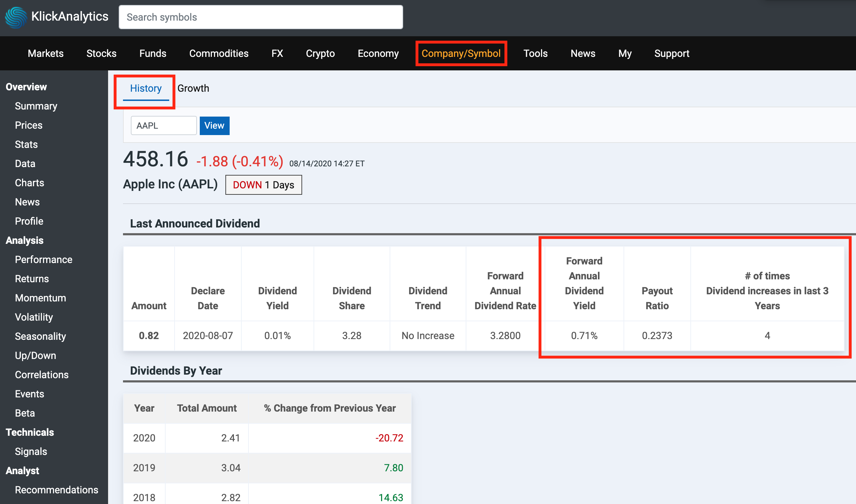Click the -20.72 percent change value
856x504 pixels.
tap(389, 438)
